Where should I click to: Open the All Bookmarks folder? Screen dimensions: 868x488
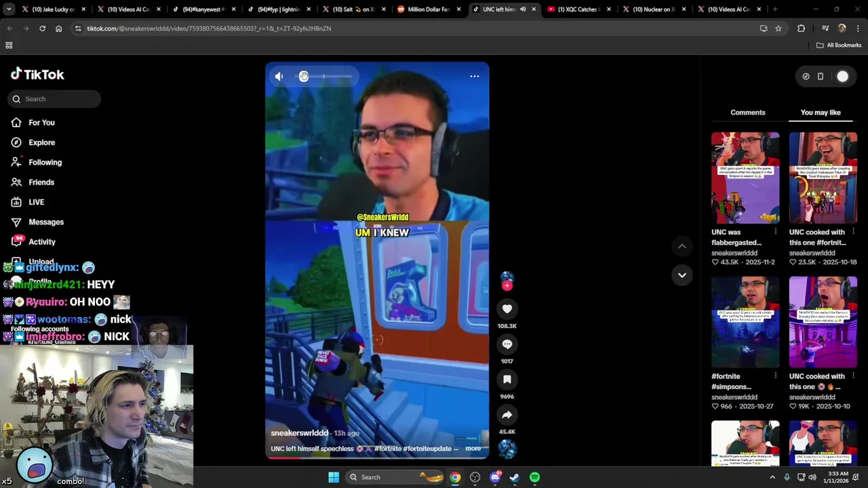coord(839,45)
